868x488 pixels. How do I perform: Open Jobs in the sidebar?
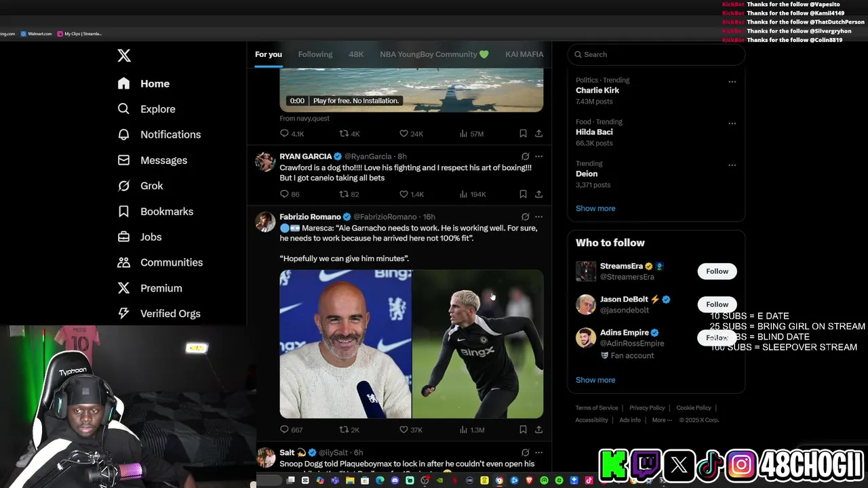[140, 237]
